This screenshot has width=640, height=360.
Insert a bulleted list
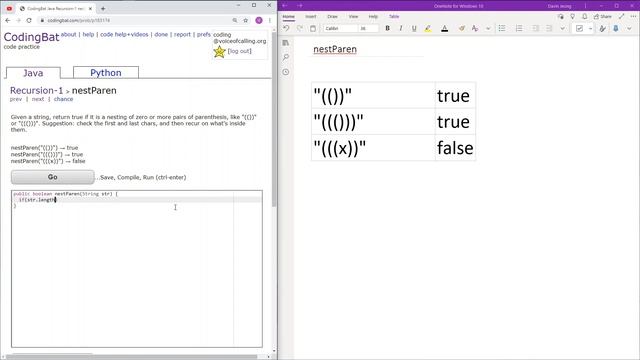click(x=502, y=29)
